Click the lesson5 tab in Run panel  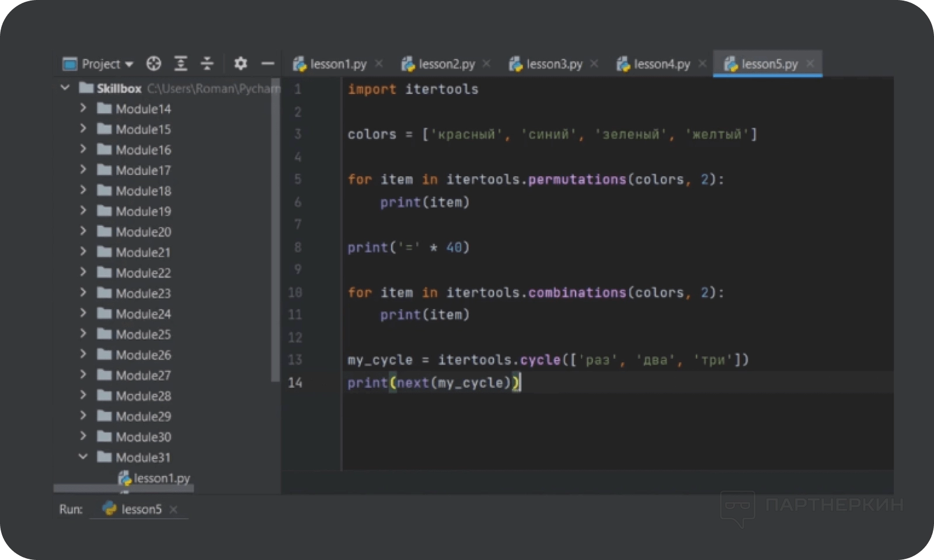tap(140, 509)
